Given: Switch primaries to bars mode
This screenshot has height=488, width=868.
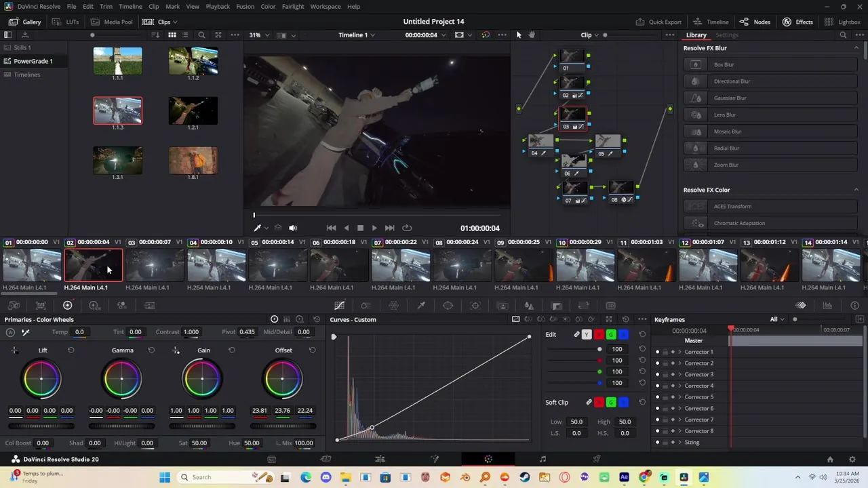Looking at the screenshot, I should click(x=287, y=319).
